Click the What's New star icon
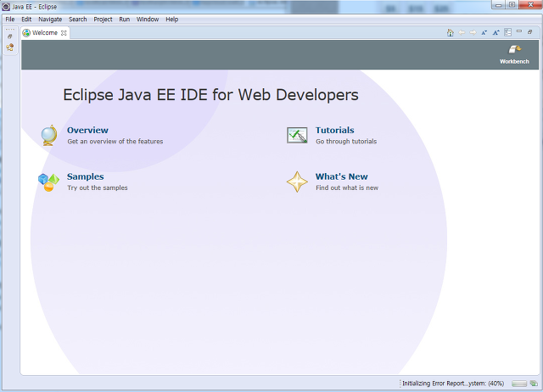This screenshot has width=543, height=392. (x=297, y=182)
